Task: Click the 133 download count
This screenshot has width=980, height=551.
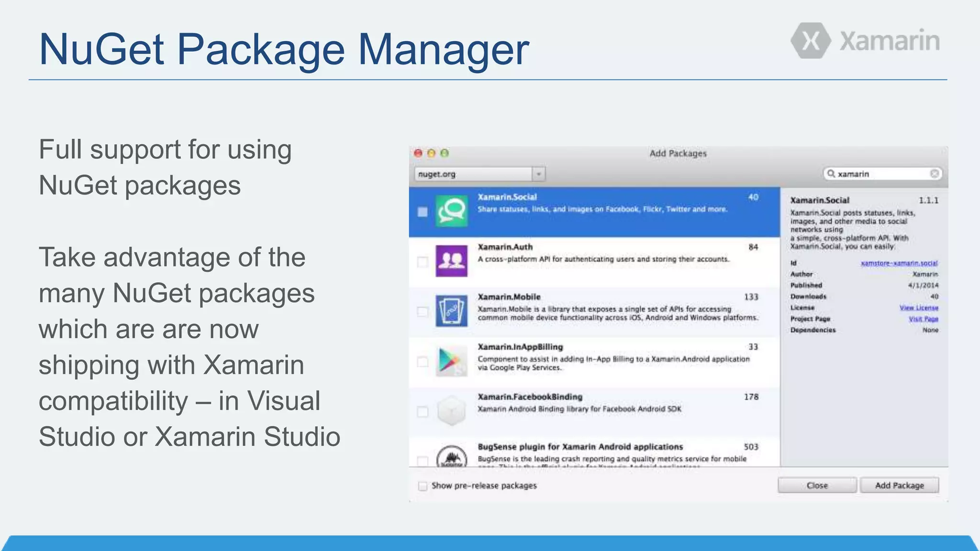Action: click(x=751, y=297)
